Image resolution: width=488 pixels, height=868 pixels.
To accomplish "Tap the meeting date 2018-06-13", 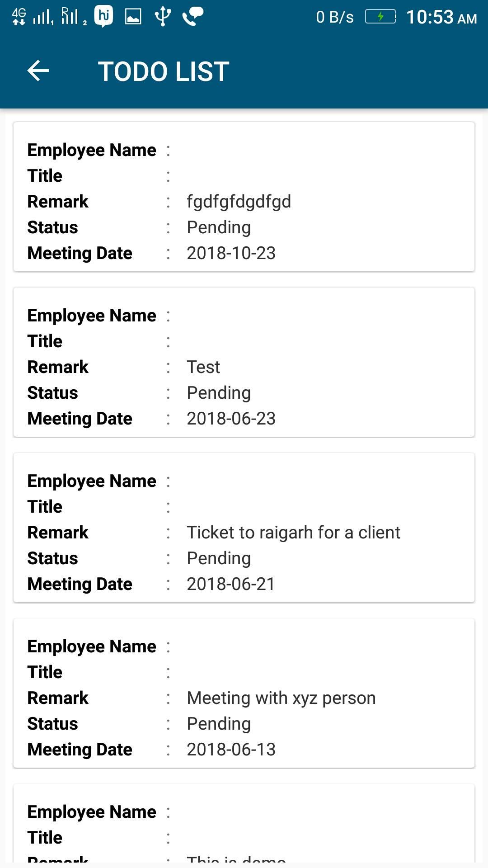I will (x=231, y=750).
